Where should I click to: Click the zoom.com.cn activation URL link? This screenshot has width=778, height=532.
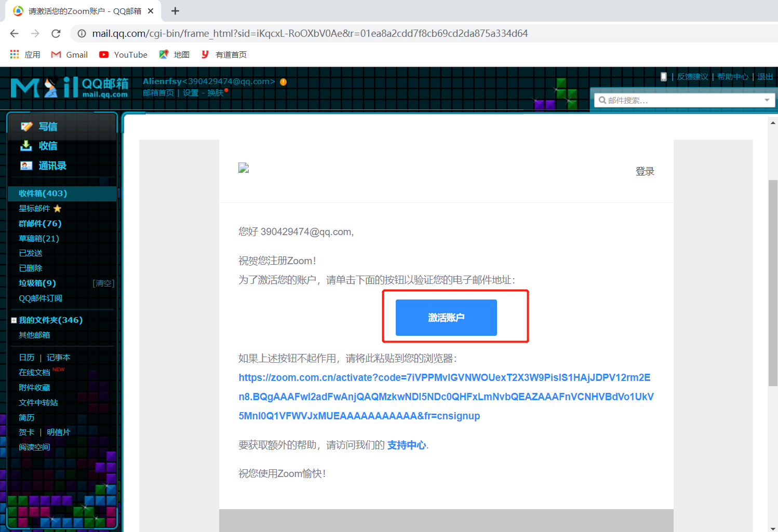coord(446,397)
